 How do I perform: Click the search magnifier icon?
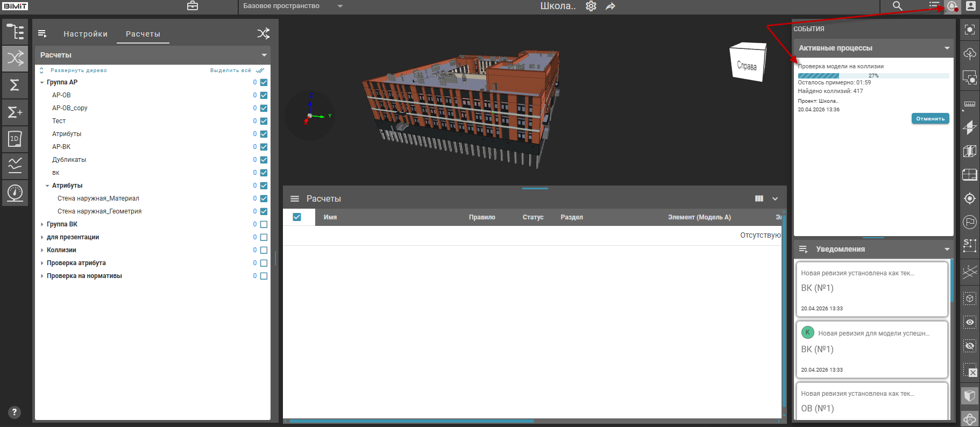(x=897, y=6)
